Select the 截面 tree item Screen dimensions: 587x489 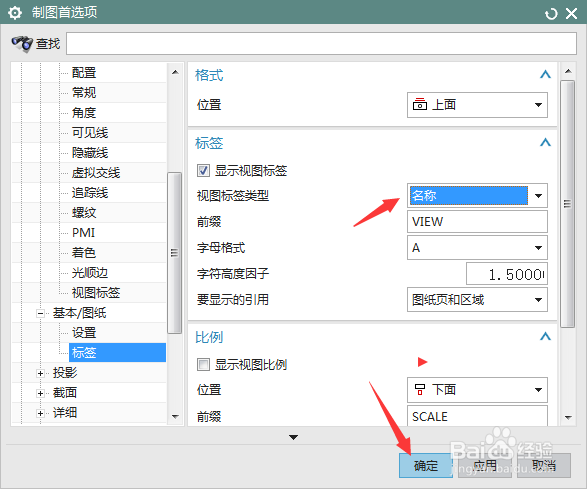tap(65, 393)
